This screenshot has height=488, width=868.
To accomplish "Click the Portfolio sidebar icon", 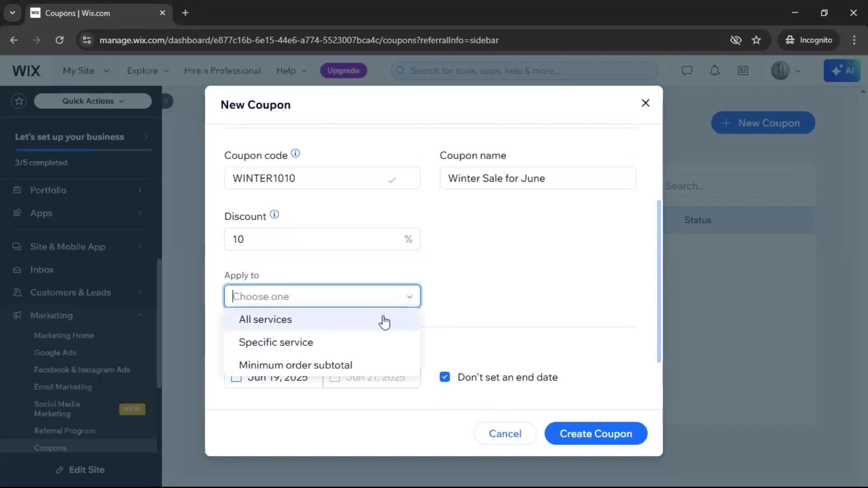I will (x=17, y=190).
